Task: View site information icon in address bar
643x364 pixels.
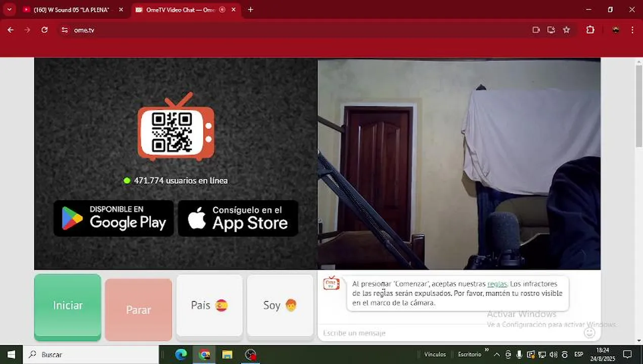Action: point(64,30)
